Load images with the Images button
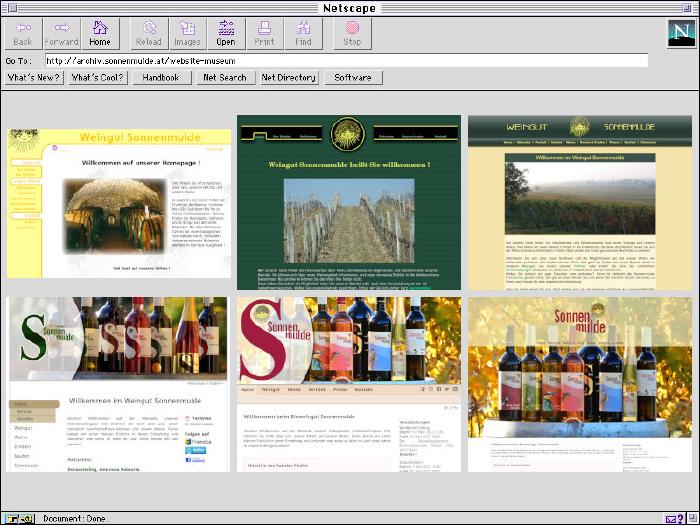 (x=187, y=34)
